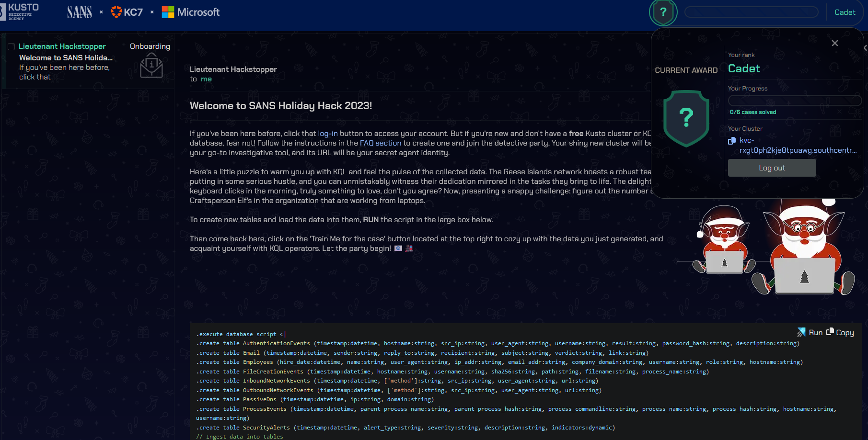Click the large current award shield badge
Image resolution: width=868 pixels, height=440 pixels.
(686, 118)
